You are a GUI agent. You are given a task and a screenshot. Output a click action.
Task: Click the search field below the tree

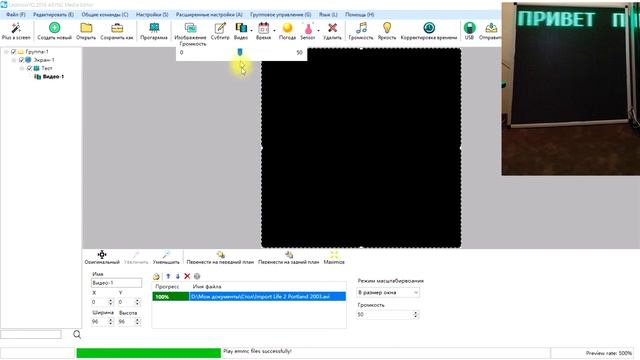pyautogui.click(x=31, y=335)
